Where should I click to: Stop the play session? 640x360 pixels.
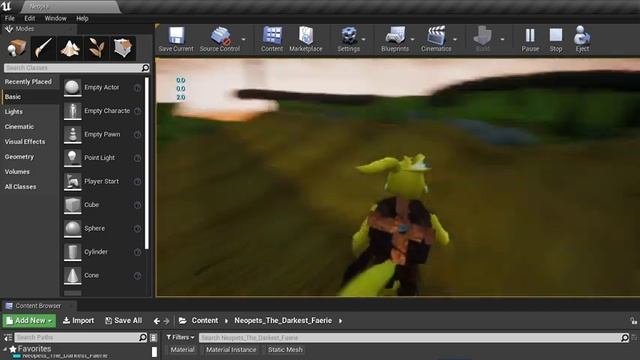tap(556, 40)
